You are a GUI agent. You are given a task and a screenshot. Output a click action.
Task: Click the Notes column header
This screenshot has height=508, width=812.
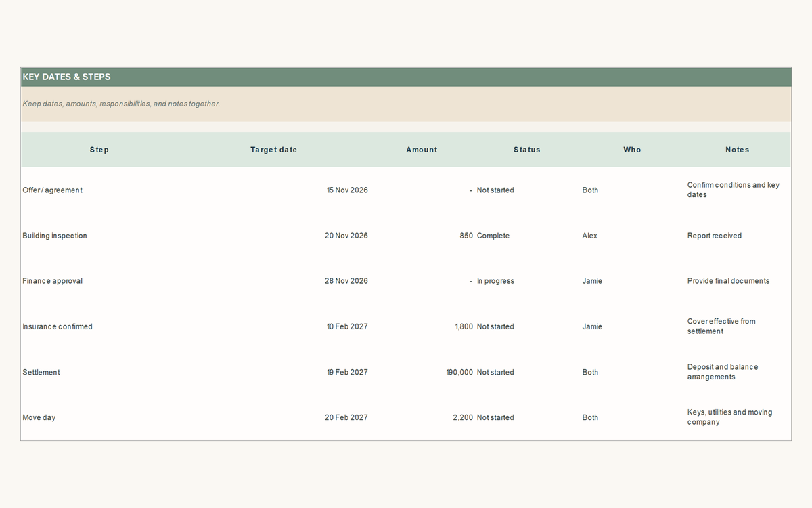pos(738,150)
